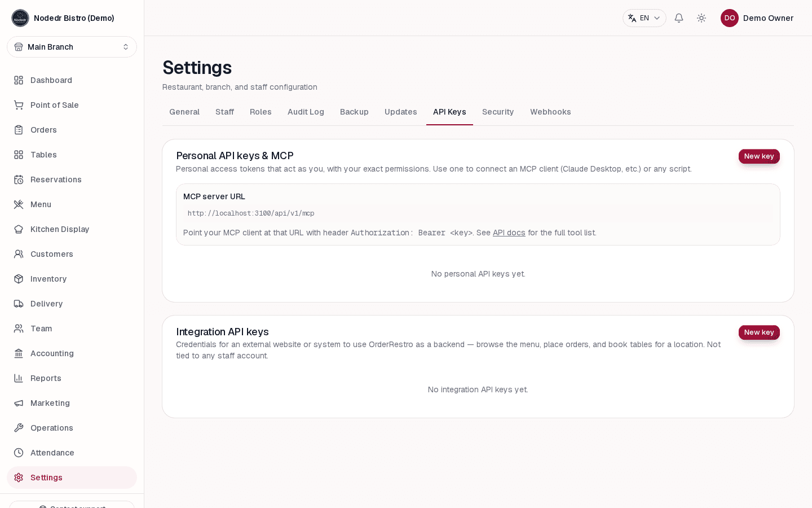Open the EN language dropdown
Image resolution: width=812 pixels, height=508 pixels.
[x=645, y=18]
